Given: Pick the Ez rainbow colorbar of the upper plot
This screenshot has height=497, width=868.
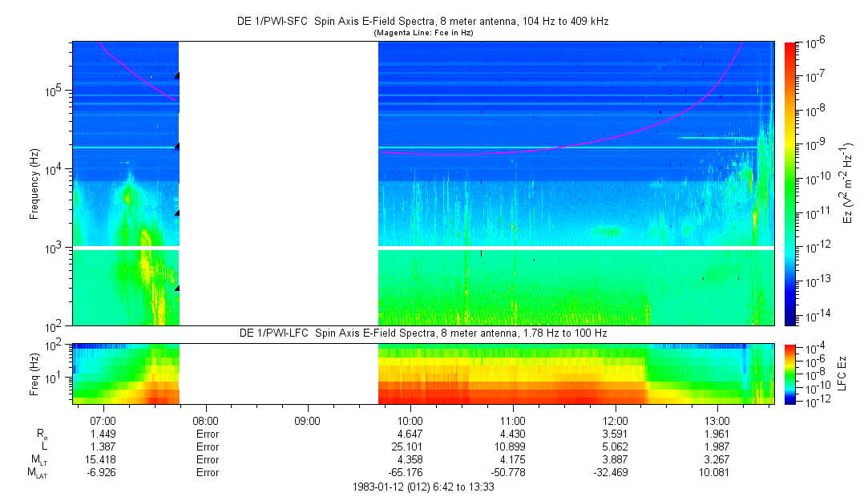Looking at the screenshot, I should click(791, 183).
